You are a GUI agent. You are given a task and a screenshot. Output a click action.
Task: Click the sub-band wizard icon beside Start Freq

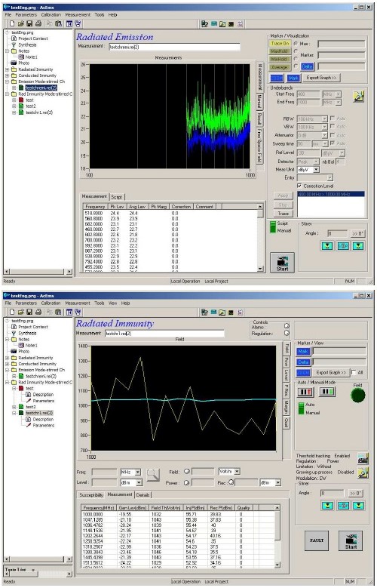tap(359, 97)
